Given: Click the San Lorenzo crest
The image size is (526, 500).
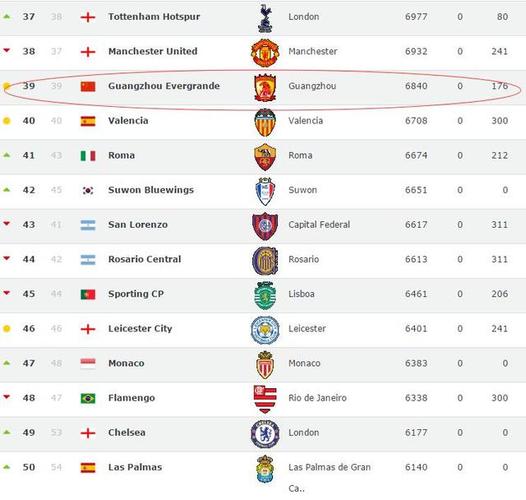Looking at the screenshot, I should pyautogui.click(x=265, y=226).
